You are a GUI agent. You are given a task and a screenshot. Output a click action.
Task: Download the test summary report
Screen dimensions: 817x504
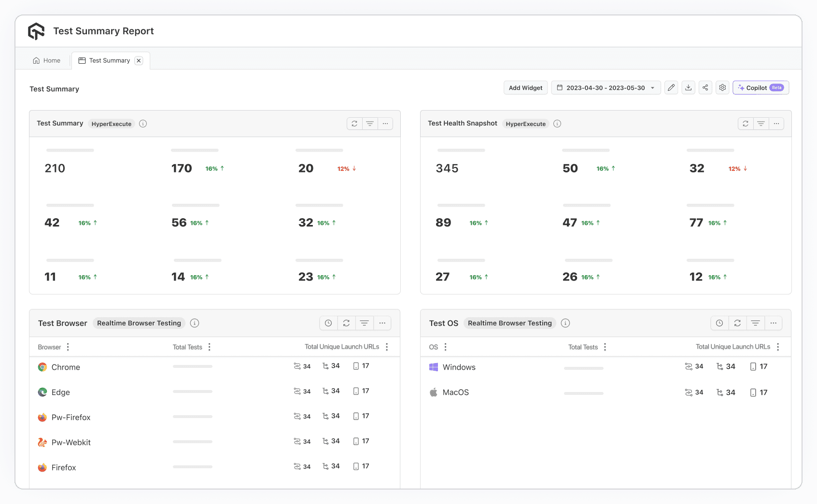point(688,87)
